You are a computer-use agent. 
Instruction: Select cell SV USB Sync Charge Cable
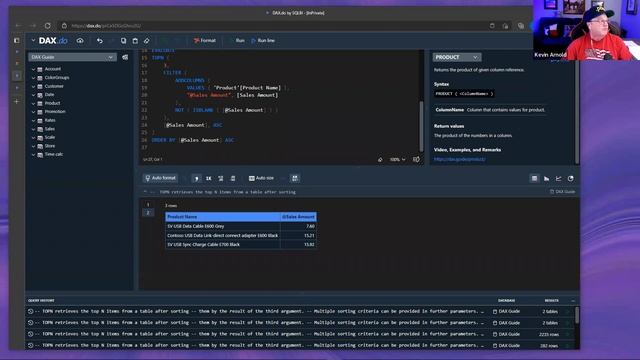223,244
